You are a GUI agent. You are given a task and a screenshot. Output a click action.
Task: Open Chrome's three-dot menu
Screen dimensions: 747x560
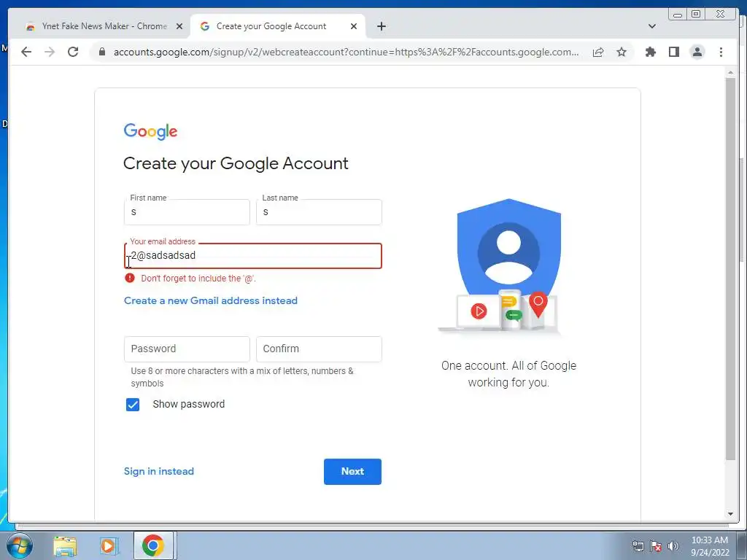[721, 52]
